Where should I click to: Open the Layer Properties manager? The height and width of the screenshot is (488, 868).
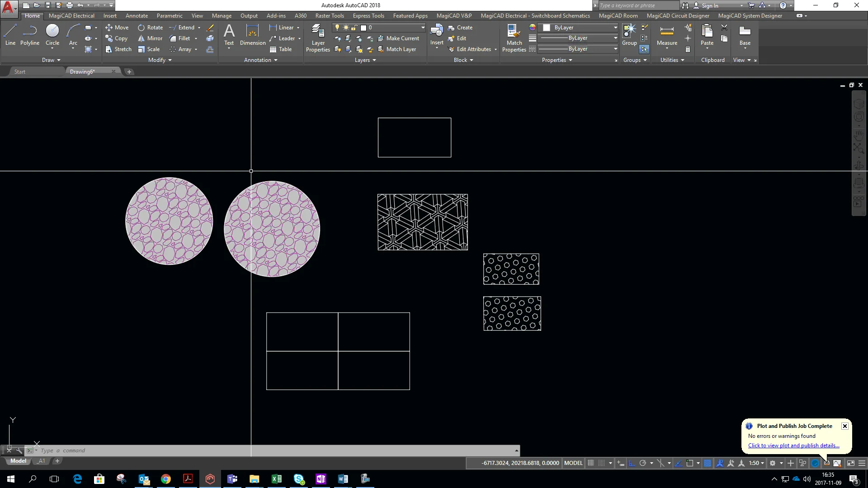[x=318, y=38]
